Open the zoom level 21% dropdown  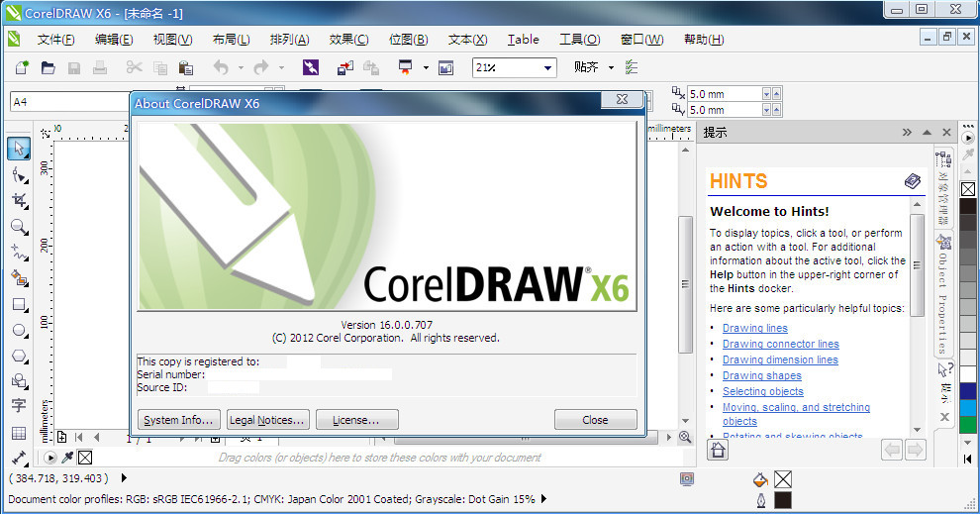coord(547,68)
